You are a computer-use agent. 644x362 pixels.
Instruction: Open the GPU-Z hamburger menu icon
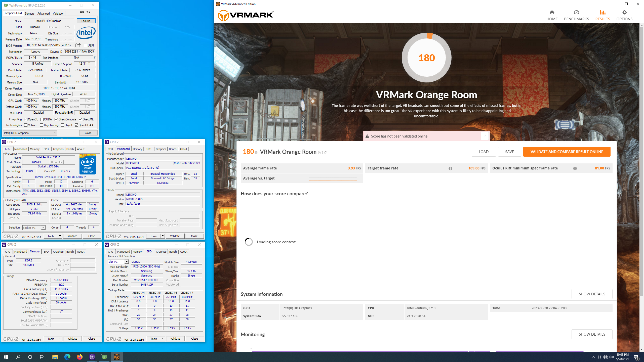click(95, 12)
